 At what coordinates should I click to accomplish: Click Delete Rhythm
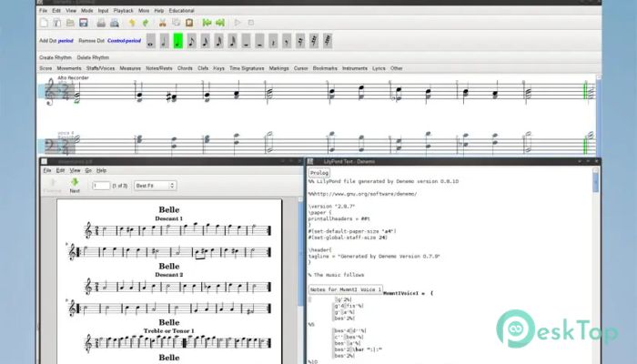pyautogui.click(x=93, y=57)
